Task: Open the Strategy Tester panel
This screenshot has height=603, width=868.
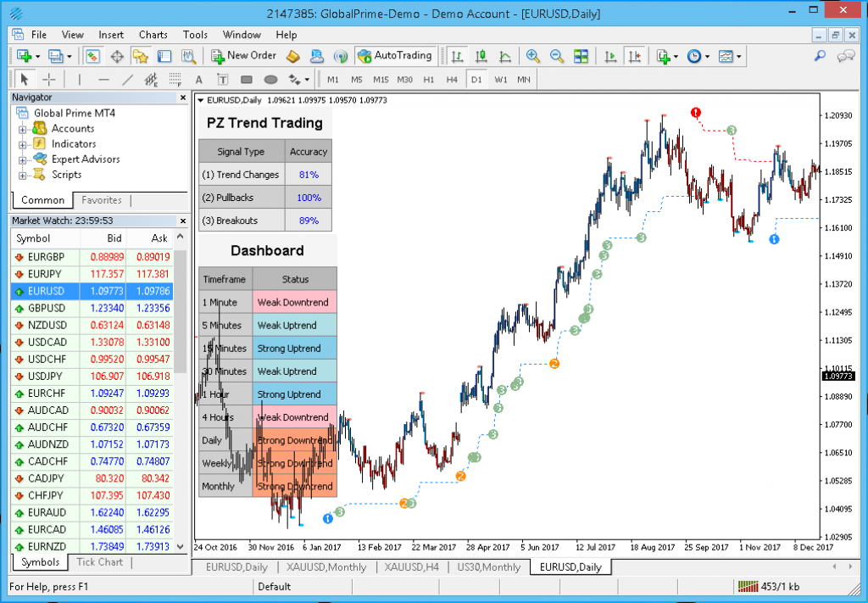Action: pos(189,56)
